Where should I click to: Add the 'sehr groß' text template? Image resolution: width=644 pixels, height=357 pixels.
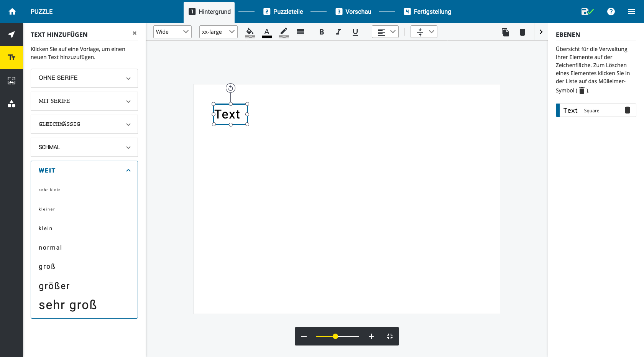point(68,305)
